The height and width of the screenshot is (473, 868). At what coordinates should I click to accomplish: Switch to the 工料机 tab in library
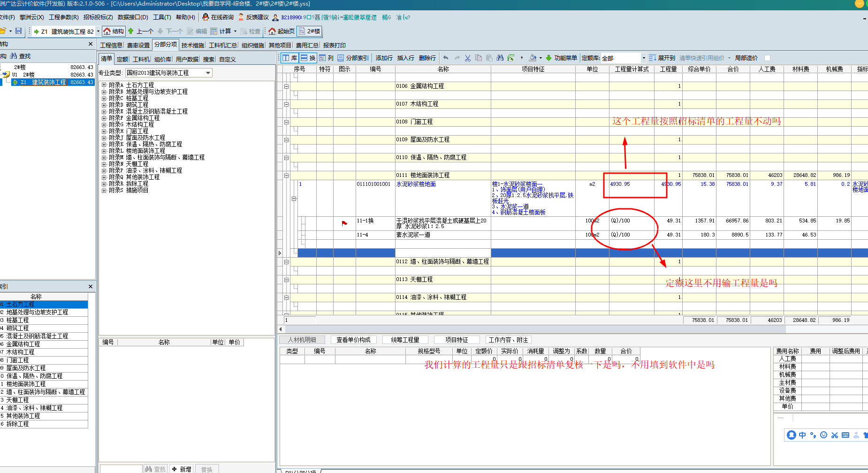click(x=141, y=60)
